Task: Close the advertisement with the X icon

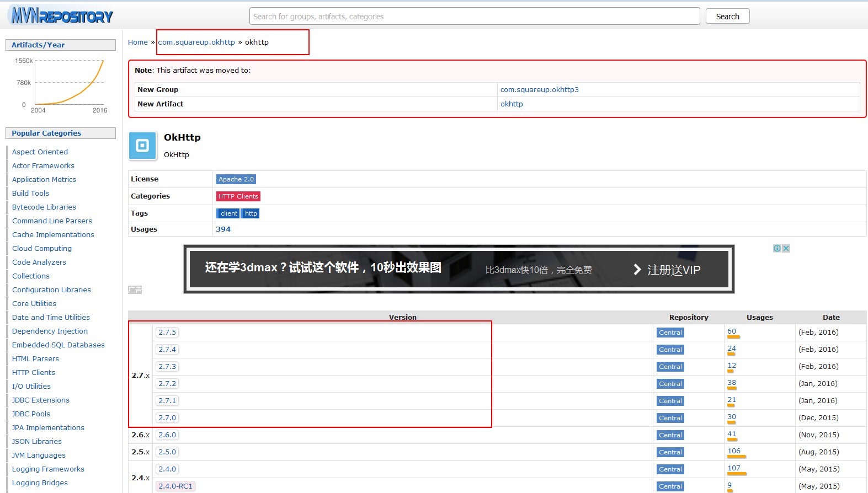Action: (786, 248)
